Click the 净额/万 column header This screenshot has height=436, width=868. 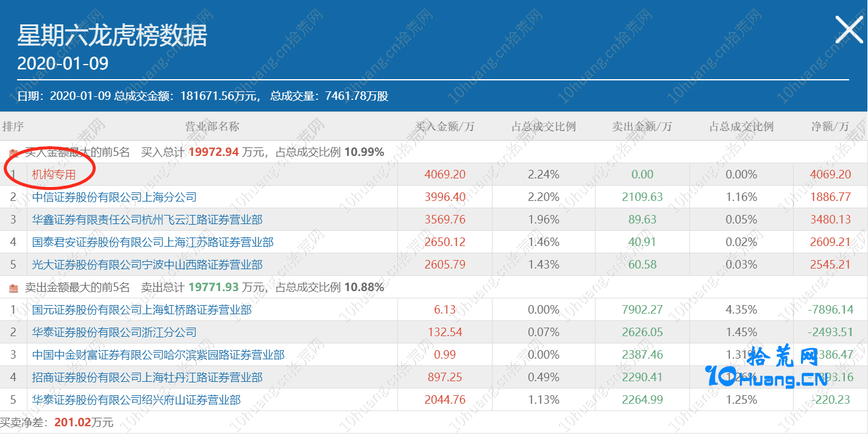(830, 127)
